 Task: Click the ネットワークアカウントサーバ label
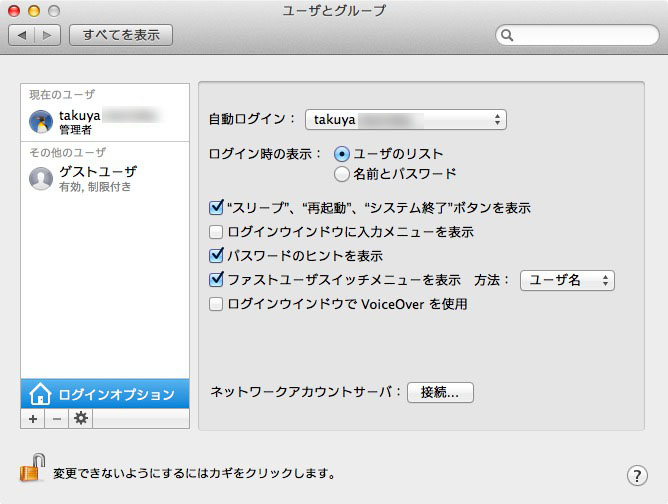[x=305, y=392]
